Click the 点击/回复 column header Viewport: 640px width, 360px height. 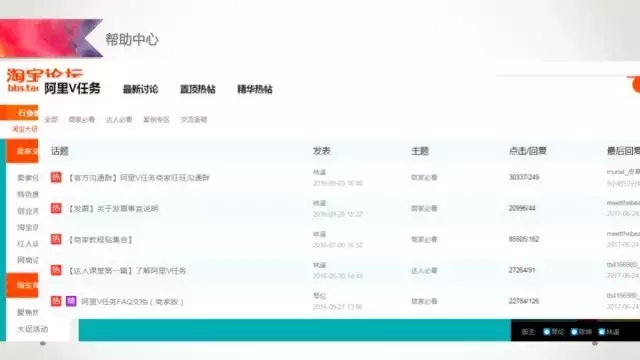coord(527,151)
